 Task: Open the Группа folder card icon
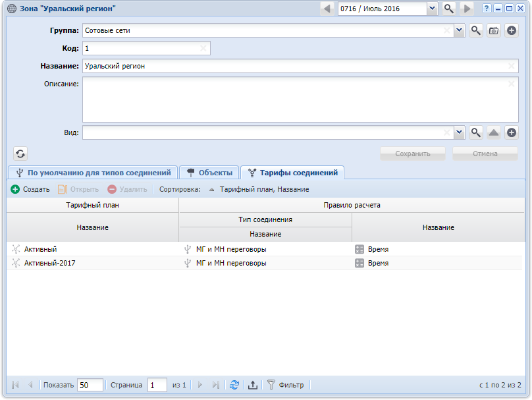(494, 30)
